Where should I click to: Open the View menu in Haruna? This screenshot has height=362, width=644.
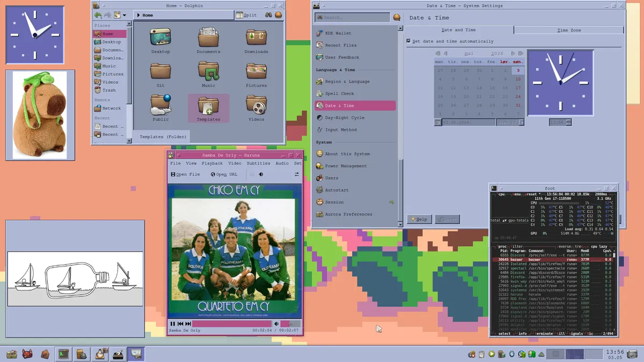pyautogui.click(x=191, y=163)
